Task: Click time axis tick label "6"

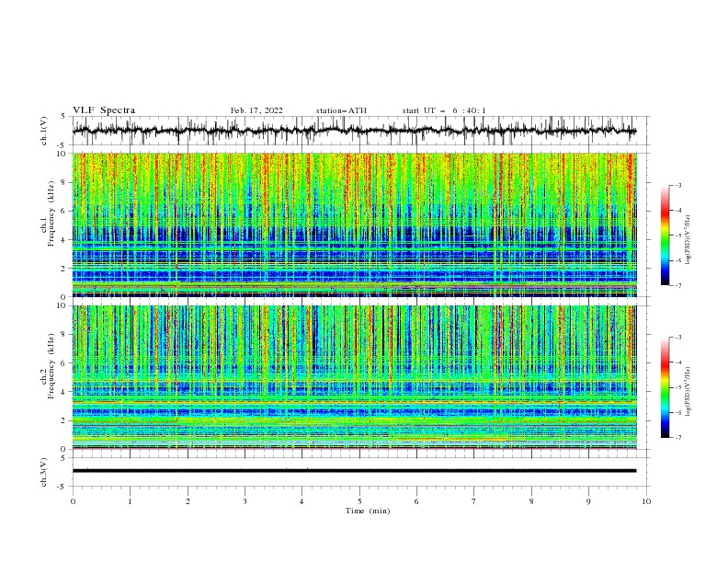Action: point(416,501)
